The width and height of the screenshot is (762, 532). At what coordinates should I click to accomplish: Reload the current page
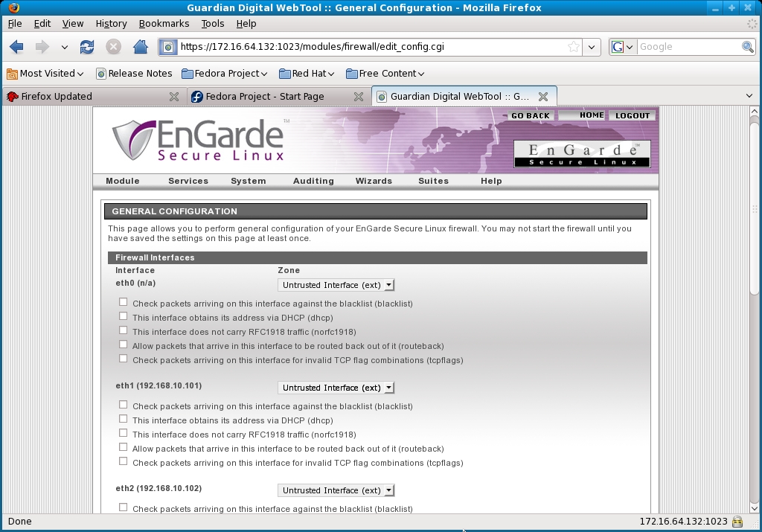tap(87, 47)
